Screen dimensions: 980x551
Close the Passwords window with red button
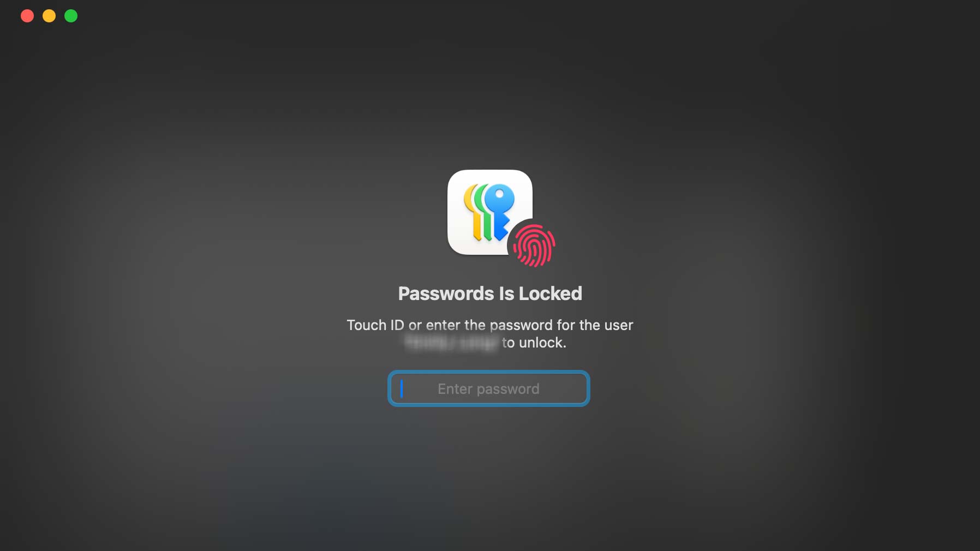click(27, 16)
